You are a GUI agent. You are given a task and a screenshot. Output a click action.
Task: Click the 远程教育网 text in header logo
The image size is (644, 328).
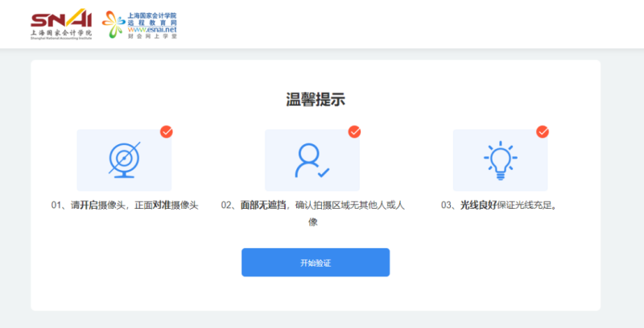pos(151,23)
